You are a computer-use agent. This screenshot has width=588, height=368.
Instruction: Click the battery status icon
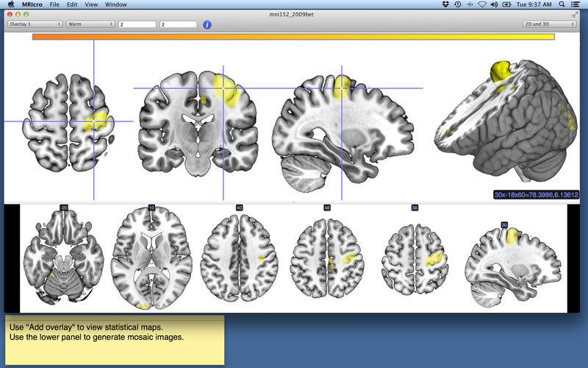[506, 4]
